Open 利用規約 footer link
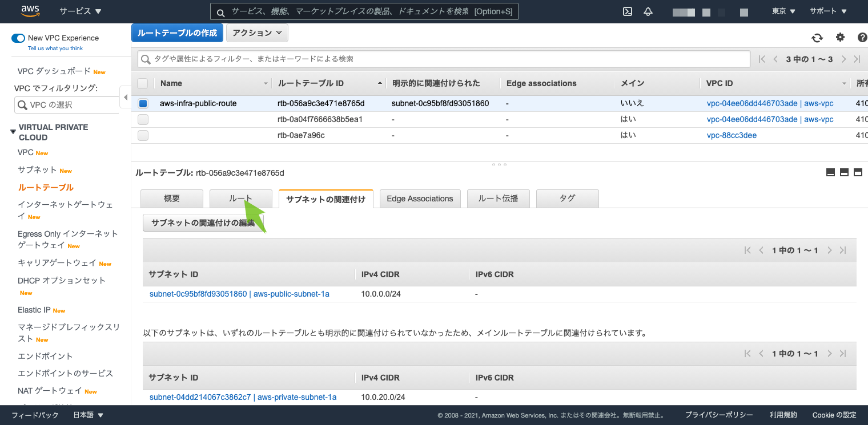 (783, 415)
